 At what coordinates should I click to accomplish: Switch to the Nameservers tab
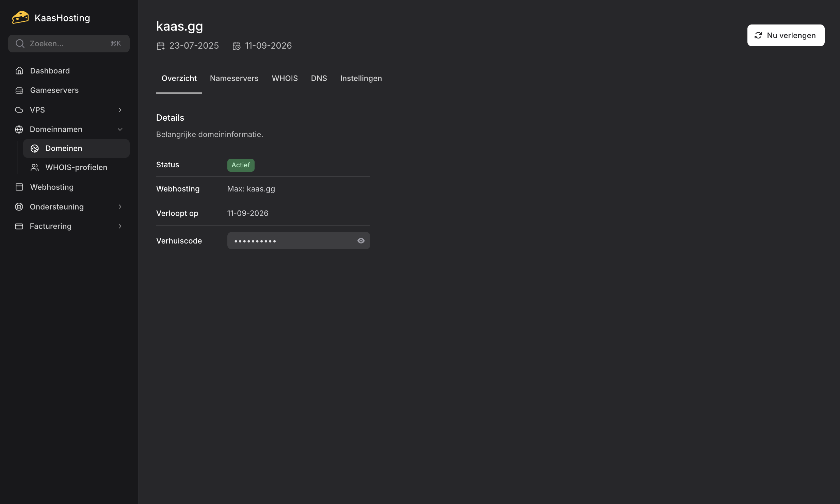(234, 78)
